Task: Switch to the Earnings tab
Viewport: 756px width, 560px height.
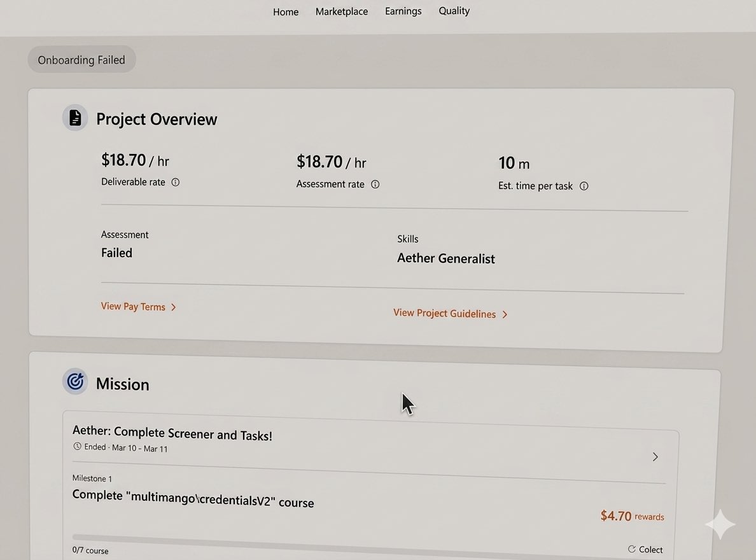Action: click(403, 11)
